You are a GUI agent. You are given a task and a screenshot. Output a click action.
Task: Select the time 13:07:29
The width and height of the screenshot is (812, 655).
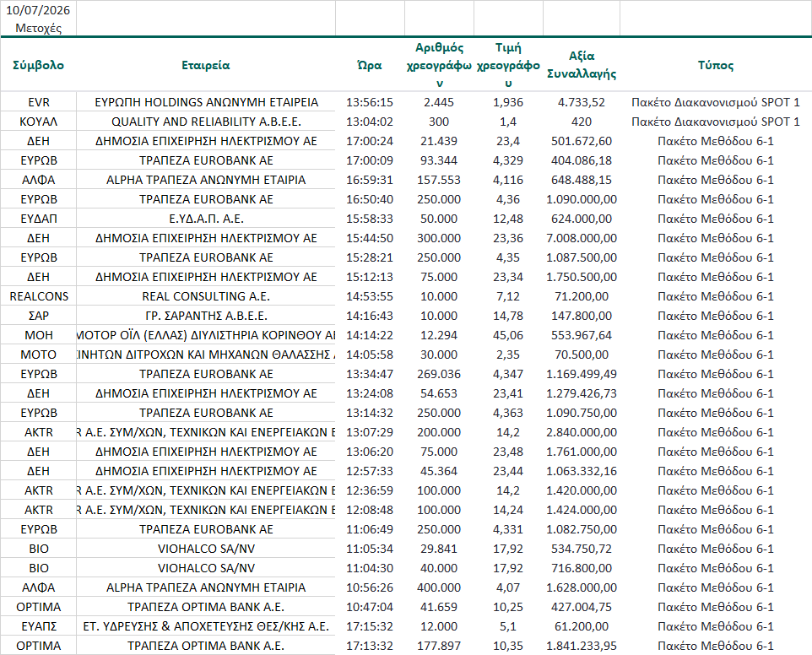pos(370,432)
